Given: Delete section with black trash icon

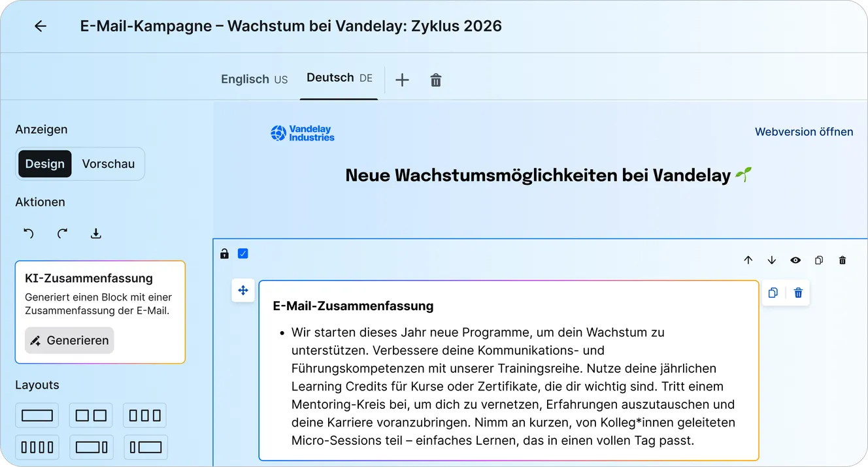Looking at the screenshot, I should 843,260.
